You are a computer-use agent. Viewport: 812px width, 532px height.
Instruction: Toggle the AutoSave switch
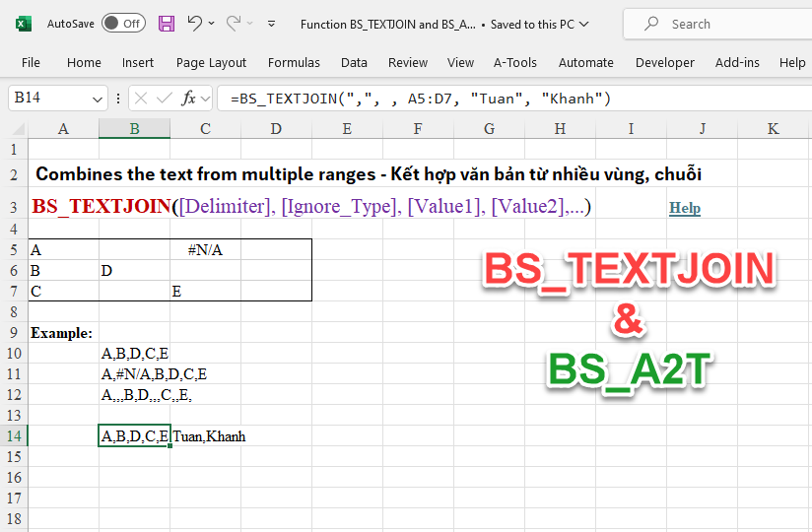123,23
